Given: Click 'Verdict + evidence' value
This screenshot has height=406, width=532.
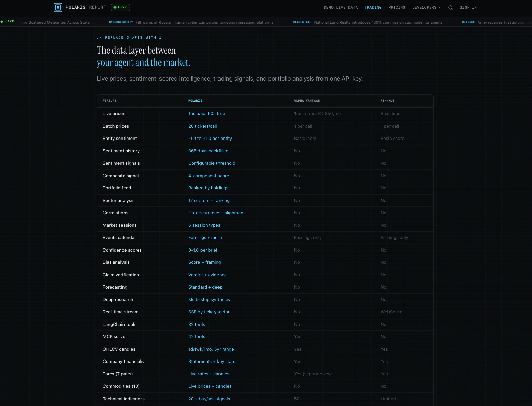Looking at the screenshot, I should 207,275.
